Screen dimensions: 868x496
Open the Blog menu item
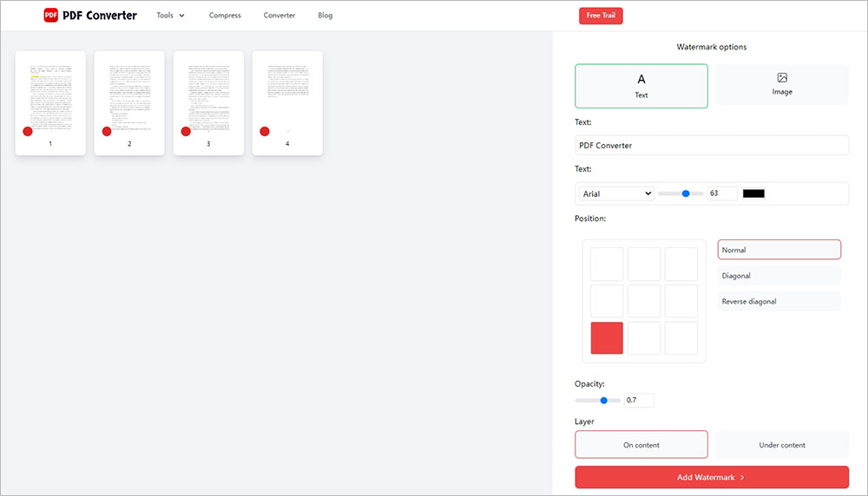[x=325, y=16]
